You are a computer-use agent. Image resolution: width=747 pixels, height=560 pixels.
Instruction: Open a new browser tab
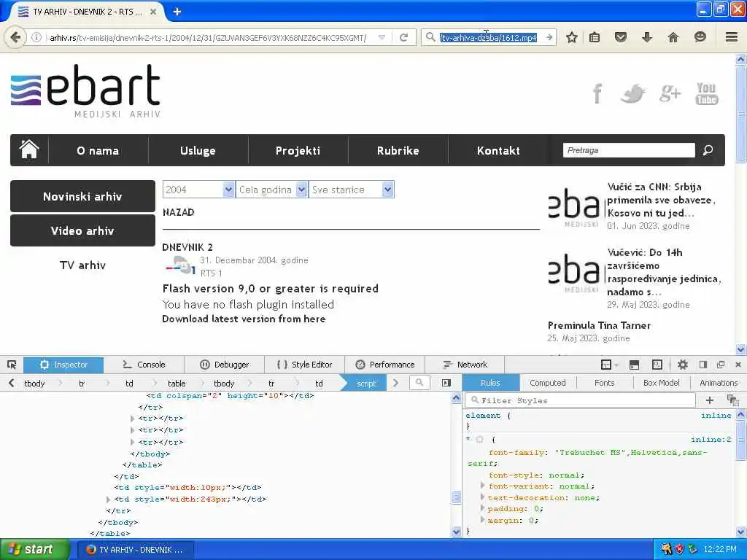177,12
